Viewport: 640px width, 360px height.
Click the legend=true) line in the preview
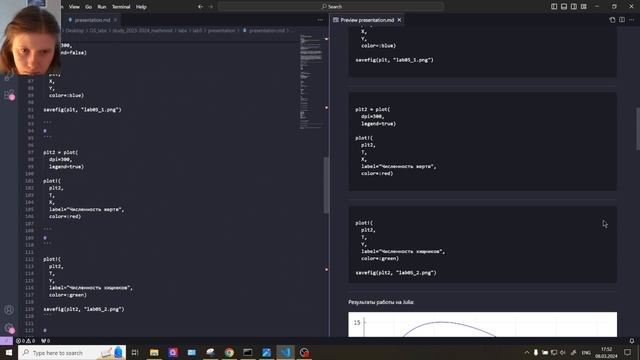(x=378, y=123)
